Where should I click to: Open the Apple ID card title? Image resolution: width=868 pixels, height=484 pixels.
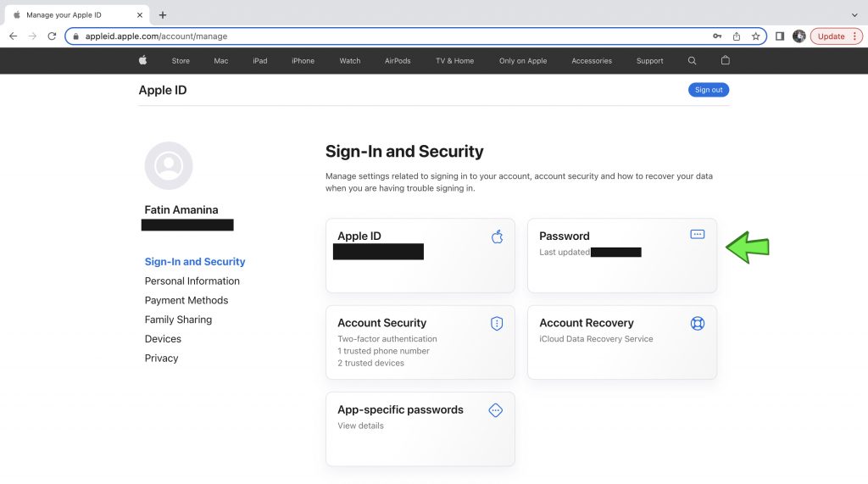coord(359,236)
